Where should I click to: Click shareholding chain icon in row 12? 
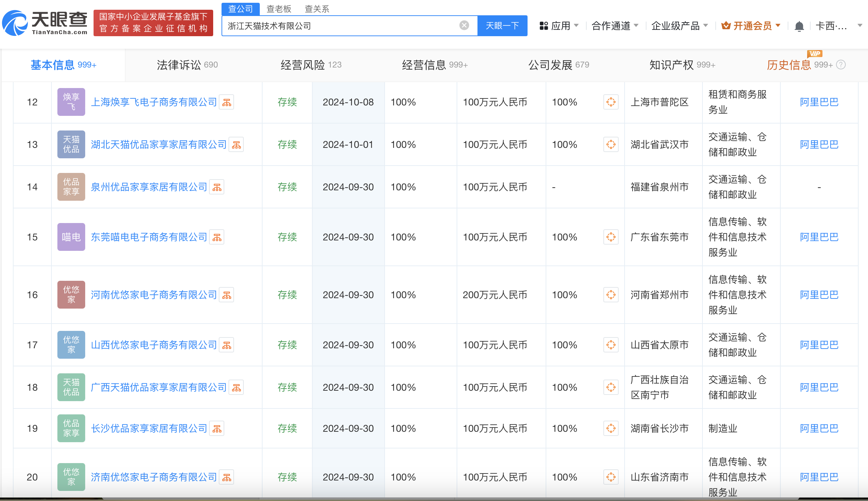click(611, 102)
